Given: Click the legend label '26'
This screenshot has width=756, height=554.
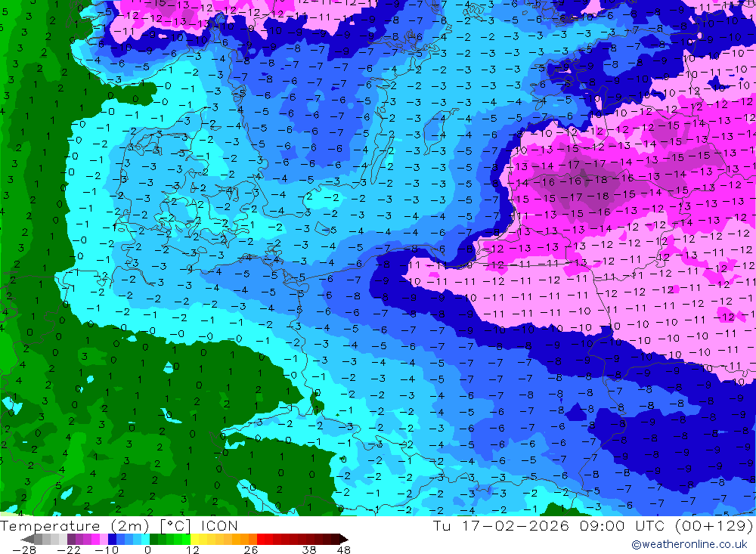Looking at the screenshot, I should pyautogui.click(x=251, y=550).
